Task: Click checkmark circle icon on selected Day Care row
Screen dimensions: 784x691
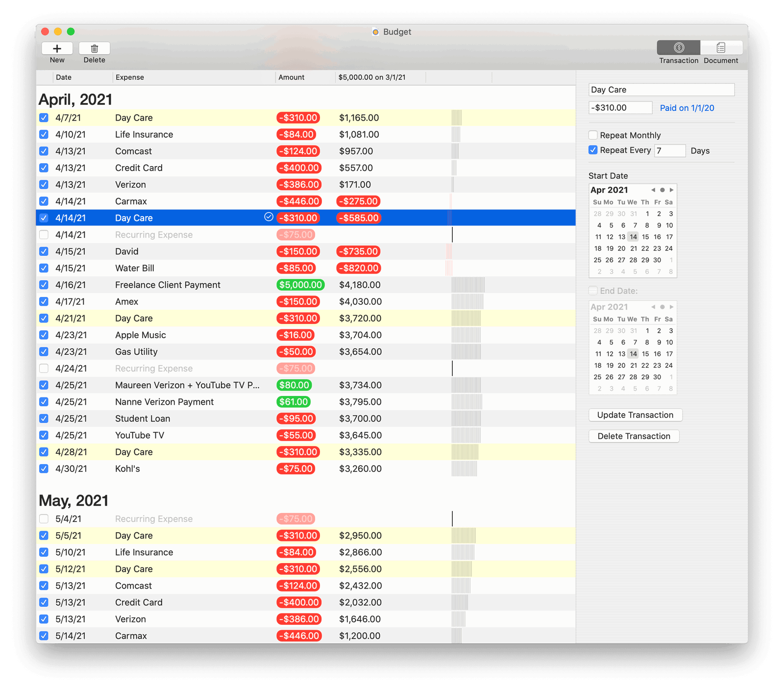Action: pos(269,217)
